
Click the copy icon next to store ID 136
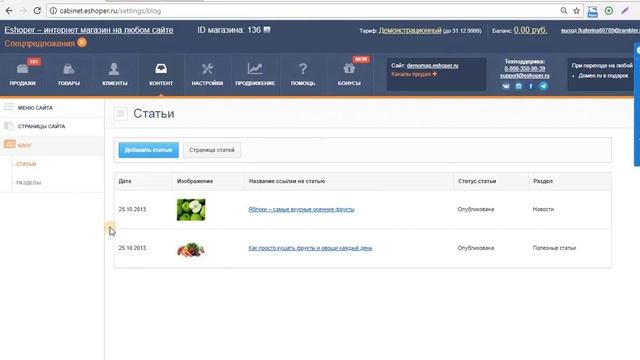pyautogui.click(x=267, y=30)
